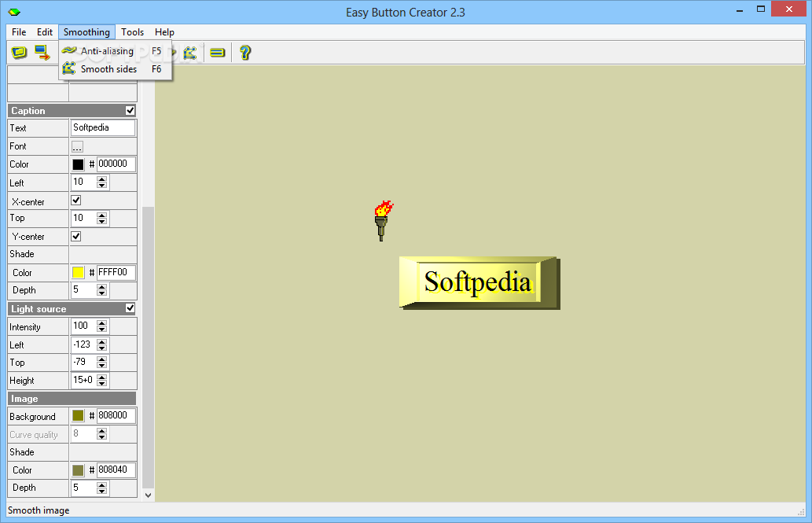812x523 pixels.
Task: Click the Softpedia button preview on canvas
Action: [x=479, y=283]
